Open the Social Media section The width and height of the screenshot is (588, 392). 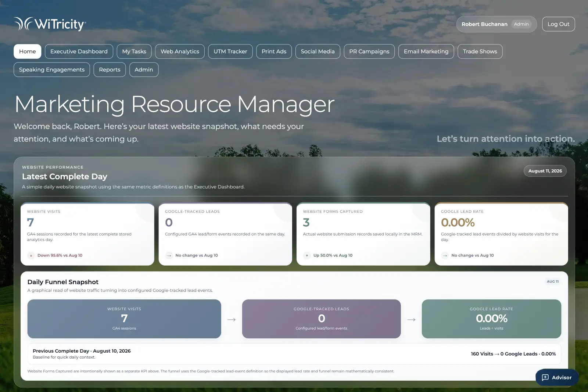[318, 51]
